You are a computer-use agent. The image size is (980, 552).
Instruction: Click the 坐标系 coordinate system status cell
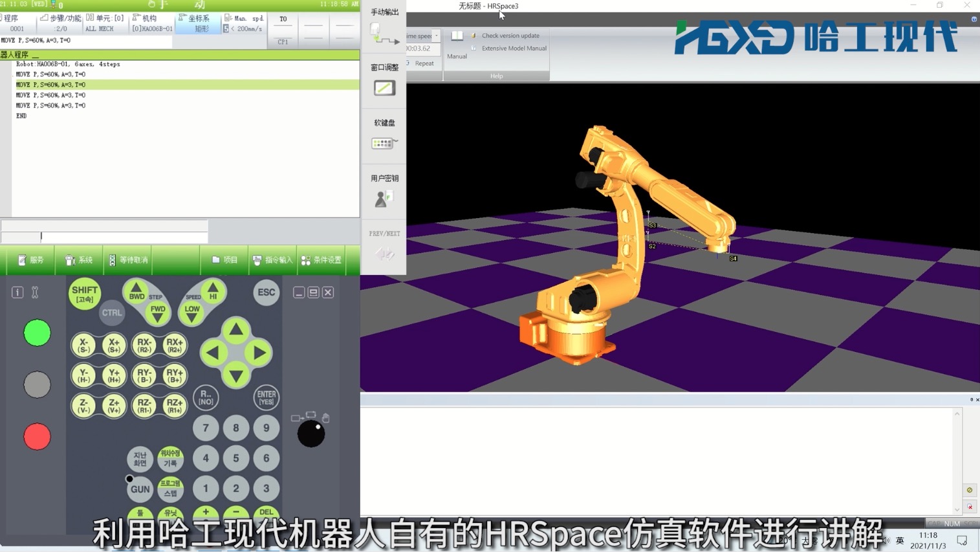(x=198, y=23)
